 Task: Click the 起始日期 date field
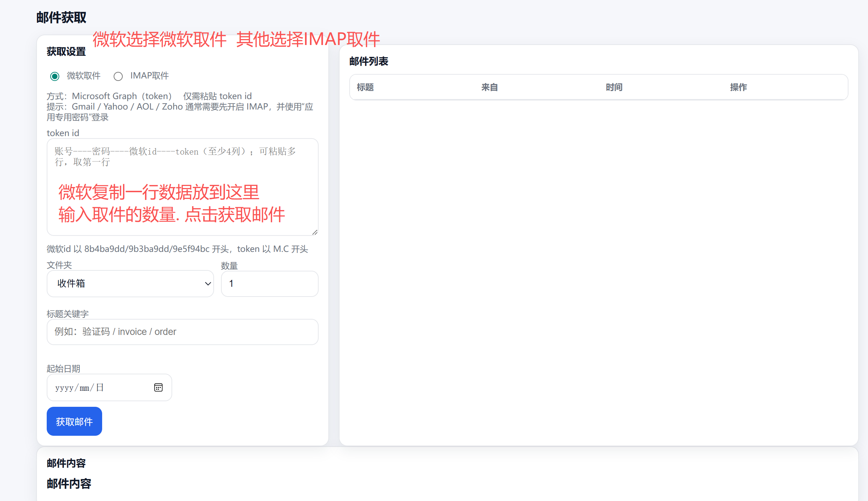[109, 388]
